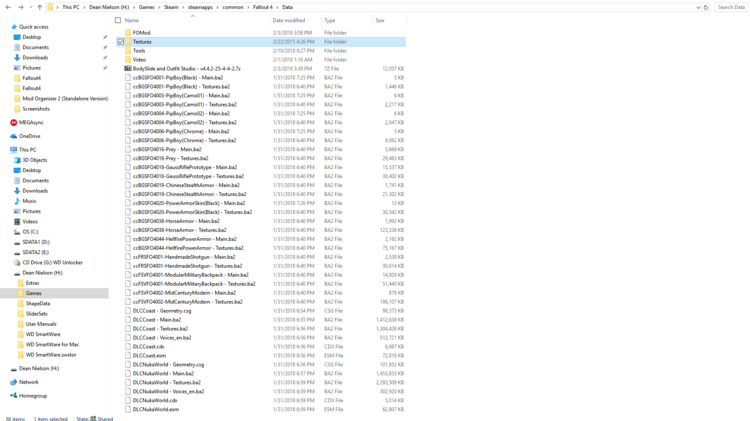Click 'Steam' in the address breadcrumb
Image resolution: width=750 pixels, height=421 pixels.
(x=171, y=7)
